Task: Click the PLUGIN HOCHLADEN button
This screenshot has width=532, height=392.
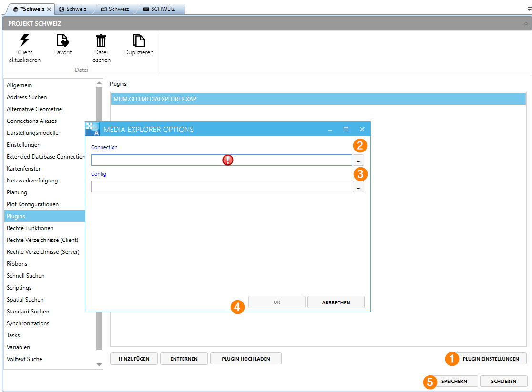Action: (246, 359)
